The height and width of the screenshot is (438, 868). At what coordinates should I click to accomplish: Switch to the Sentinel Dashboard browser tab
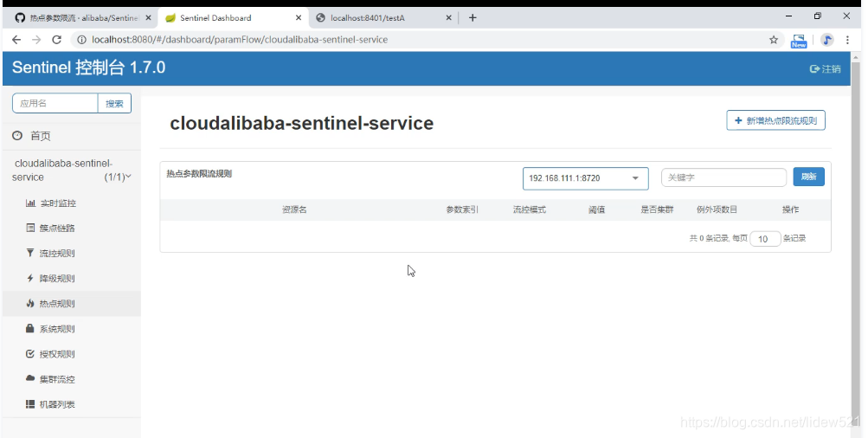pyautogui.click(x=233, y=17)
